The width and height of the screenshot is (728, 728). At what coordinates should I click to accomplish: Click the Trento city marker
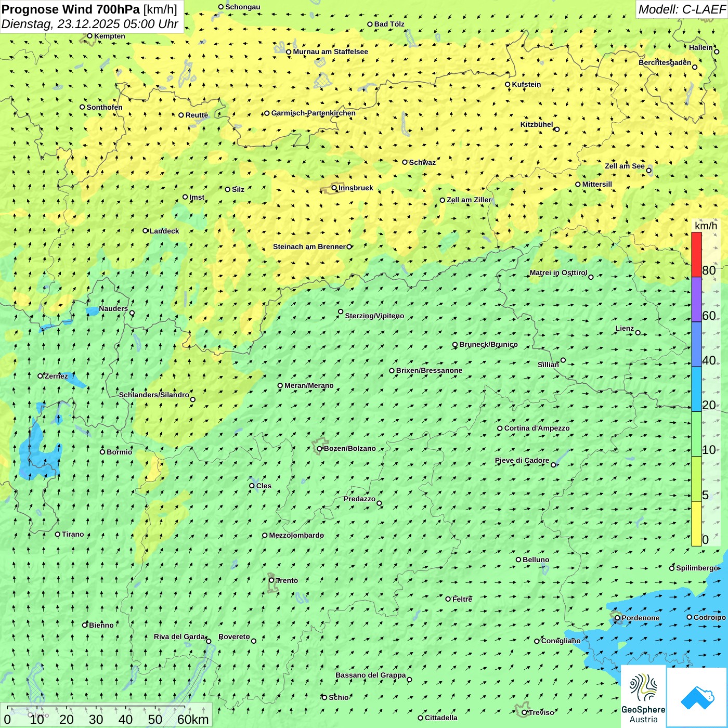(271, 580)
